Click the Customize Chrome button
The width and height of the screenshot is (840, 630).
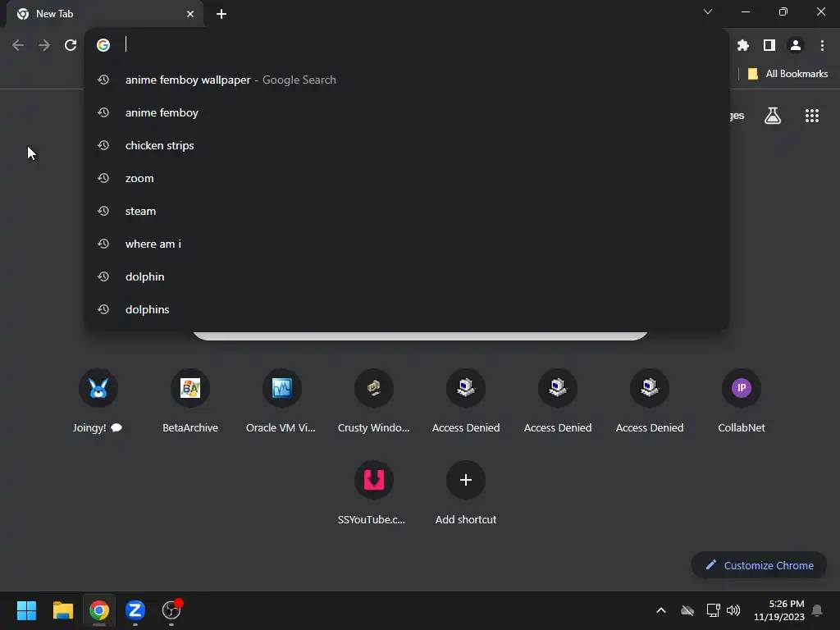point(759,565)
